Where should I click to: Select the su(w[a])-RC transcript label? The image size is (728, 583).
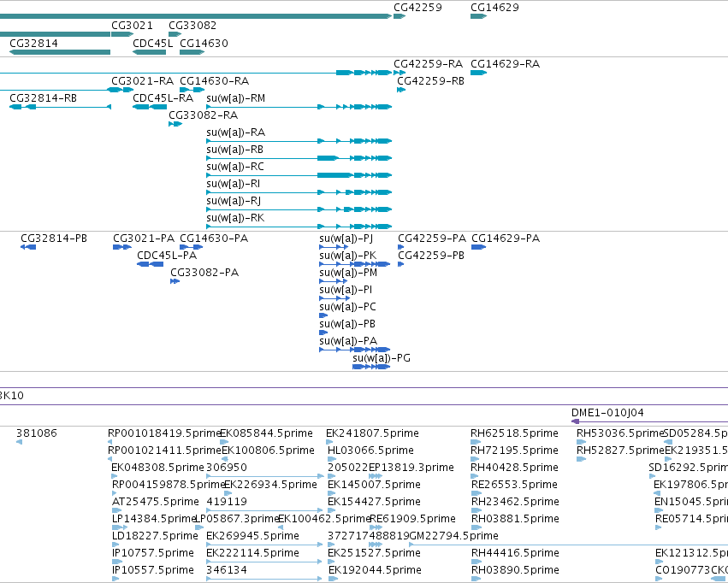pos(235,167)
